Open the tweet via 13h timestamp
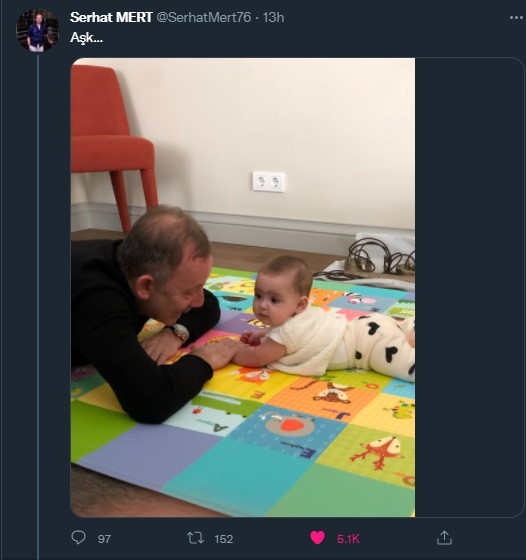The height and width of the screenshot is (560, 526). [x=274, y=17]
